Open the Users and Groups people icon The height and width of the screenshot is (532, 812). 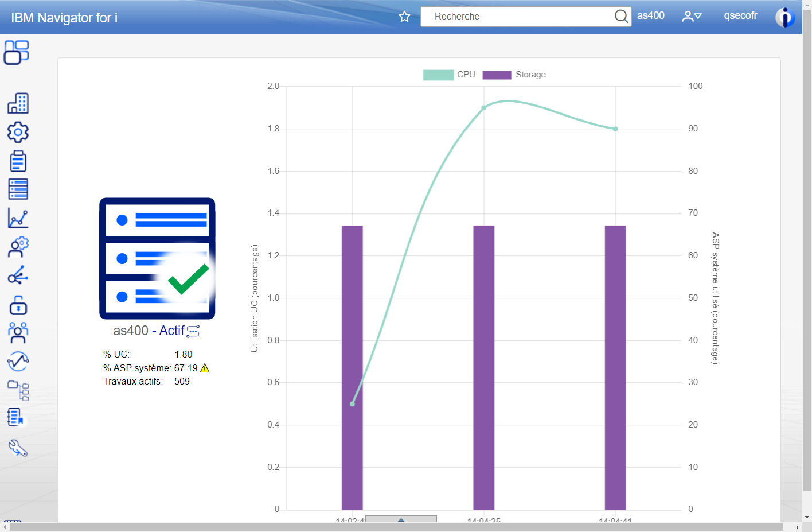pos(18,333)
